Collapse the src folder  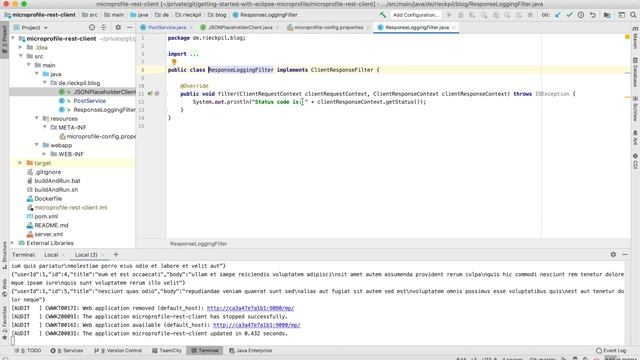point(20,56)
